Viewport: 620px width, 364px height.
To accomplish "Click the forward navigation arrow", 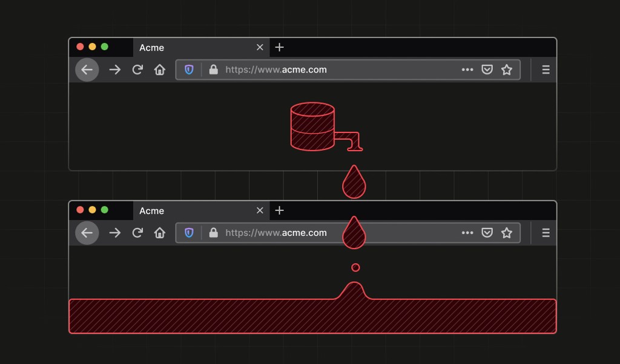I will click(x=114, y=70).
